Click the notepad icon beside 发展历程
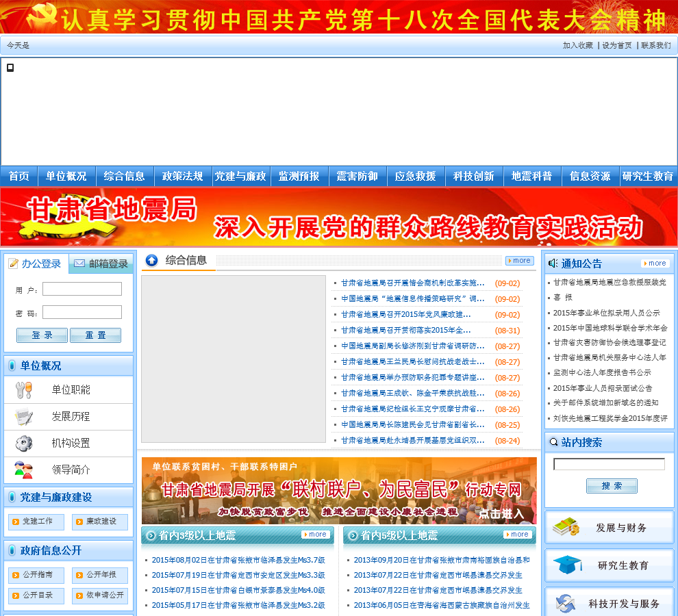 point(23,417)
